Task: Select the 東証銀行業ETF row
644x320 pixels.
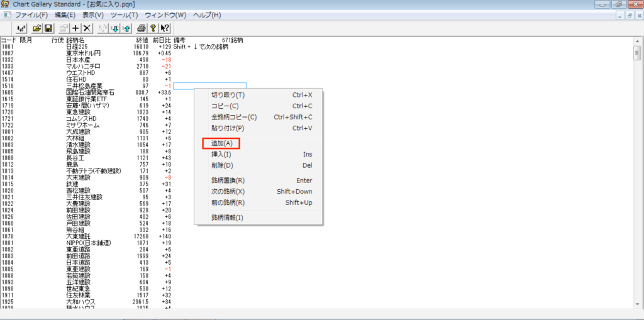Action: click(86, 99)
